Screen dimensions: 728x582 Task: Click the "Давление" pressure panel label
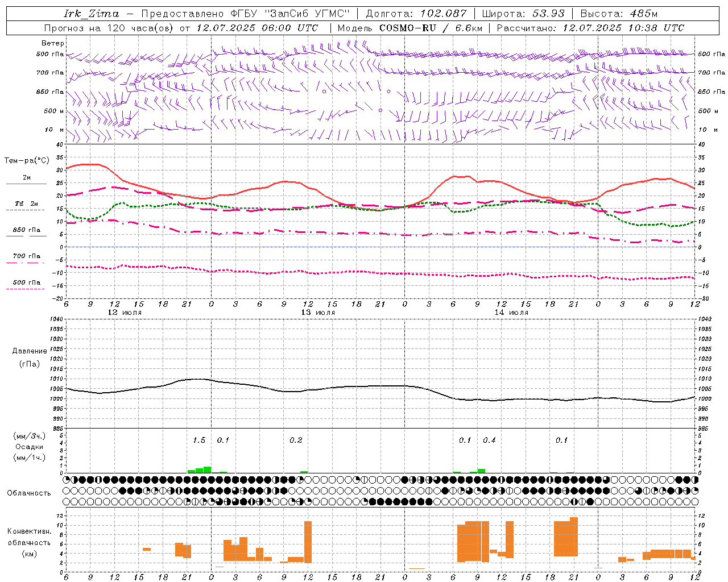tap(29, 351)
